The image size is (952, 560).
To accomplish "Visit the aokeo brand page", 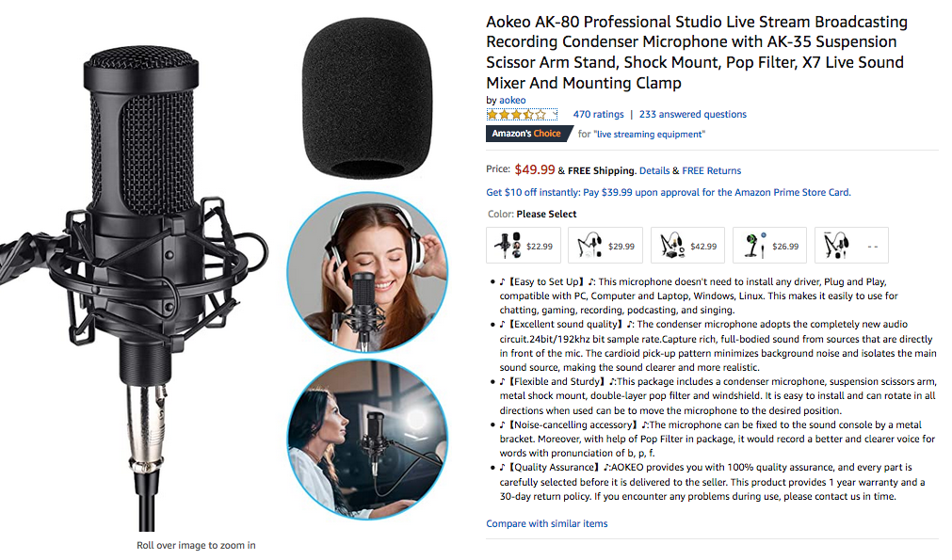I will click(x=512, y=101).
